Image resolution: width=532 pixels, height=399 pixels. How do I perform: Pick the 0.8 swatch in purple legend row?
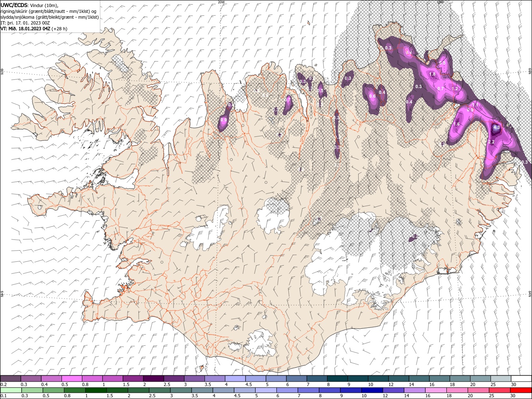point(92,379)
